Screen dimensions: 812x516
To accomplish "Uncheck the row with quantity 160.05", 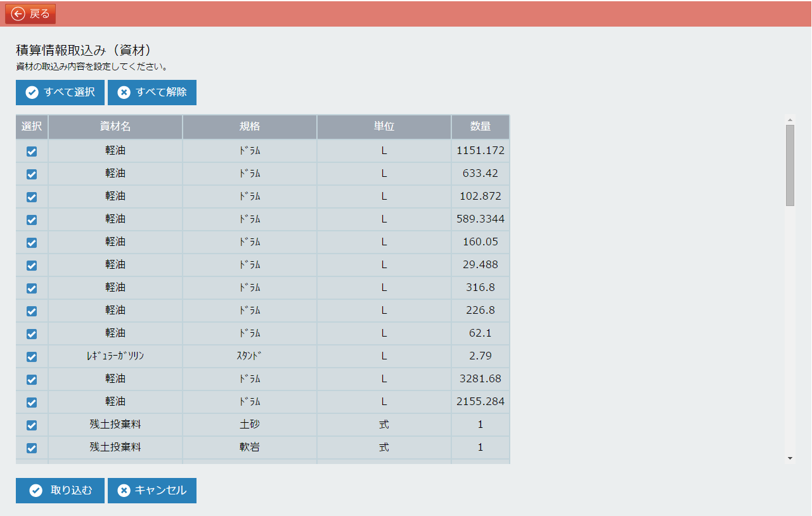I will point(32,243).
